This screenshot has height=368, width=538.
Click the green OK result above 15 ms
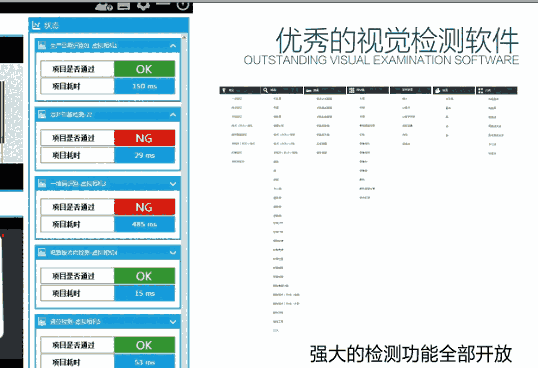pyautogui.click(x=144, y=276)
